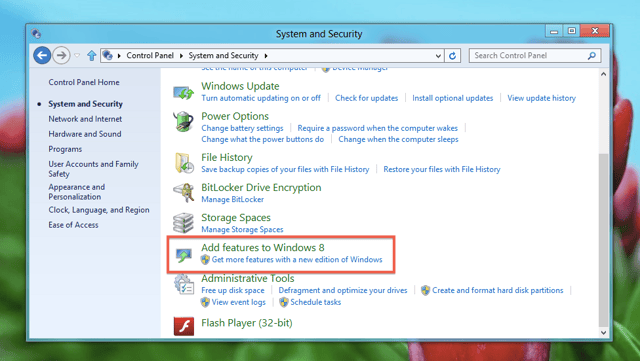Open BitLocker Drive Encryption heading

pyautogui.click(x=261, y=187)
